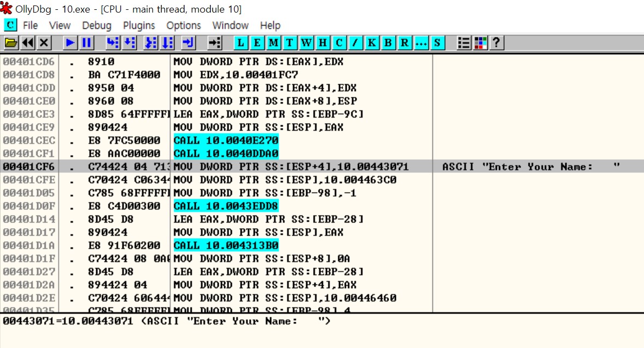This screenshot has width=644, height=348.
Task: Click Go to address arrow icon
Action: pos(214,43)
